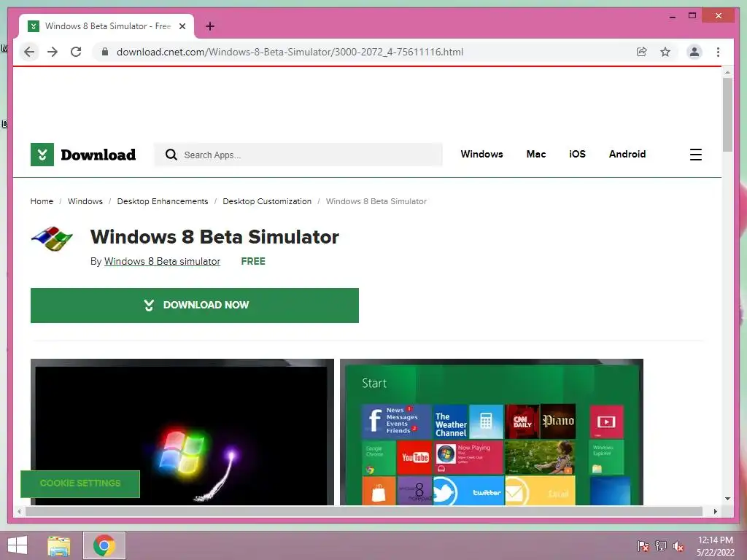Screen dimensions: 747x560
Task: Open the Windows 8 Beta simulator developer link
Action: click(162, 262)
